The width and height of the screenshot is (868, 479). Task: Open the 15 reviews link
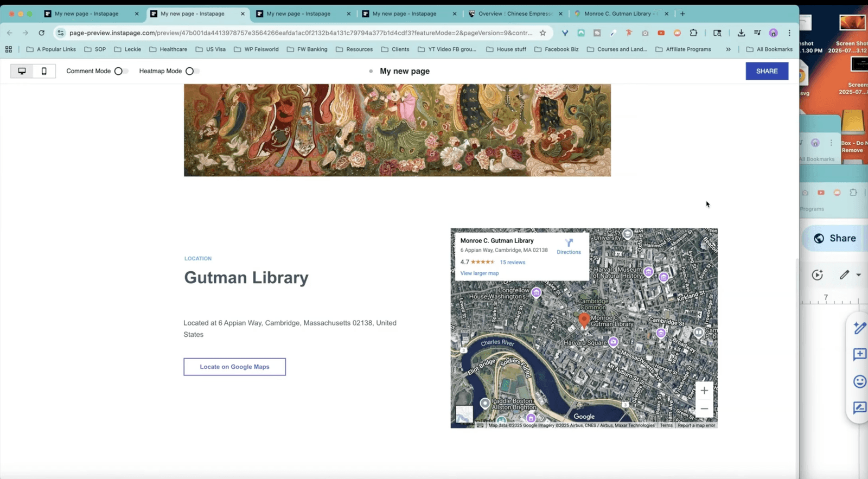point(512,262)
